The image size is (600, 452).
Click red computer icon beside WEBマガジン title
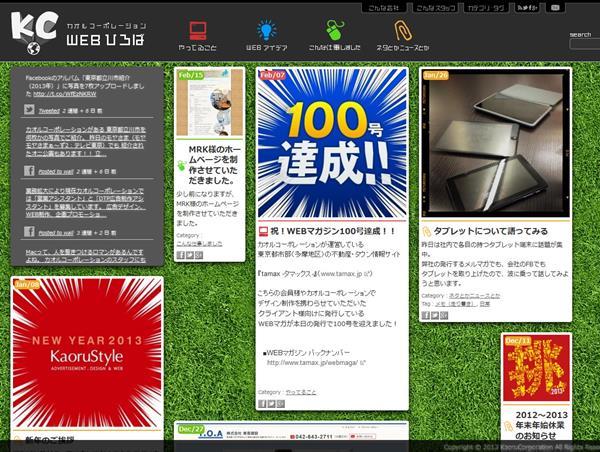click(263, 231)
